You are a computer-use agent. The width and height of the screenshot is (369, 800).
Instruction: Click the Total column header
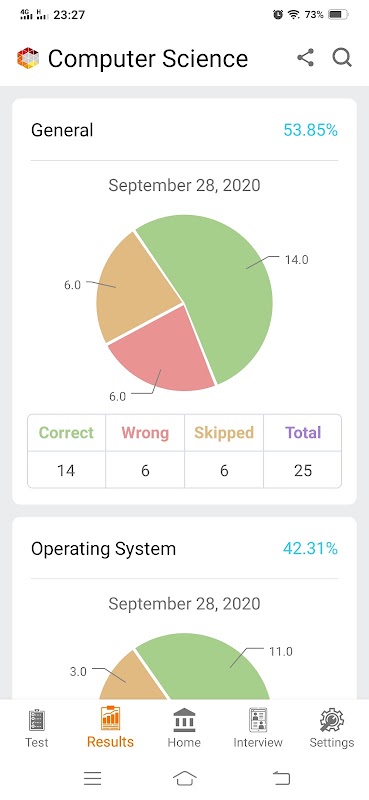point(303,433)
